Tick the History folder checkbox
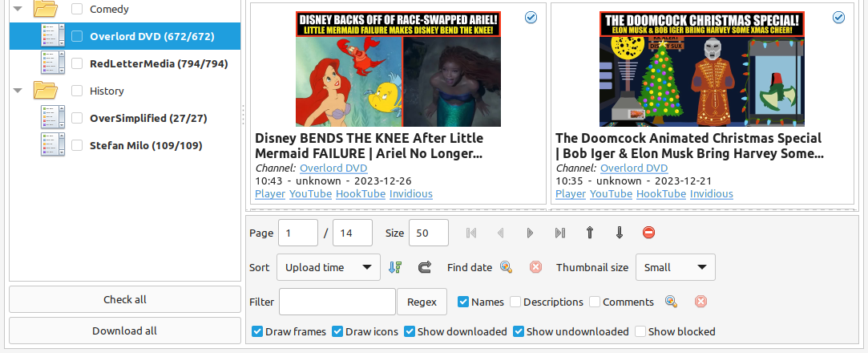Viewport: 868px width, 353px height. tap(78, 91)
